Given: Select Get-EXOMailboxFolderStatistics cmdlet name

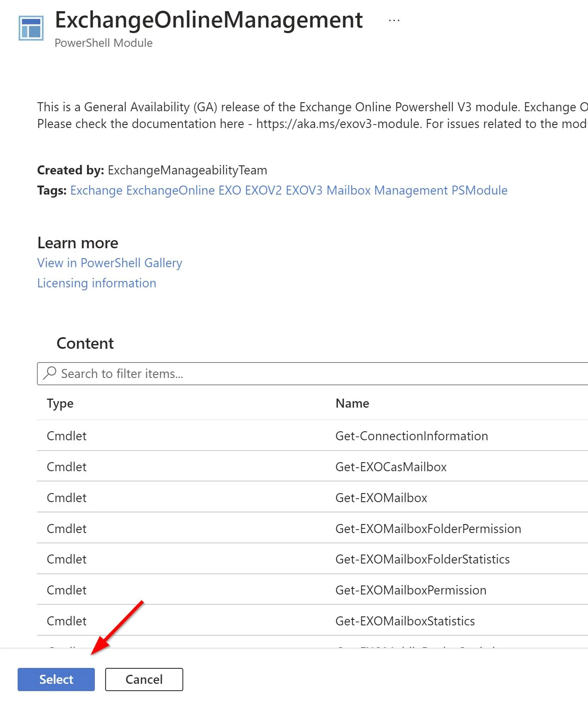Looking at the screenshot, I should pyautogui.click(x=423, y=559).
